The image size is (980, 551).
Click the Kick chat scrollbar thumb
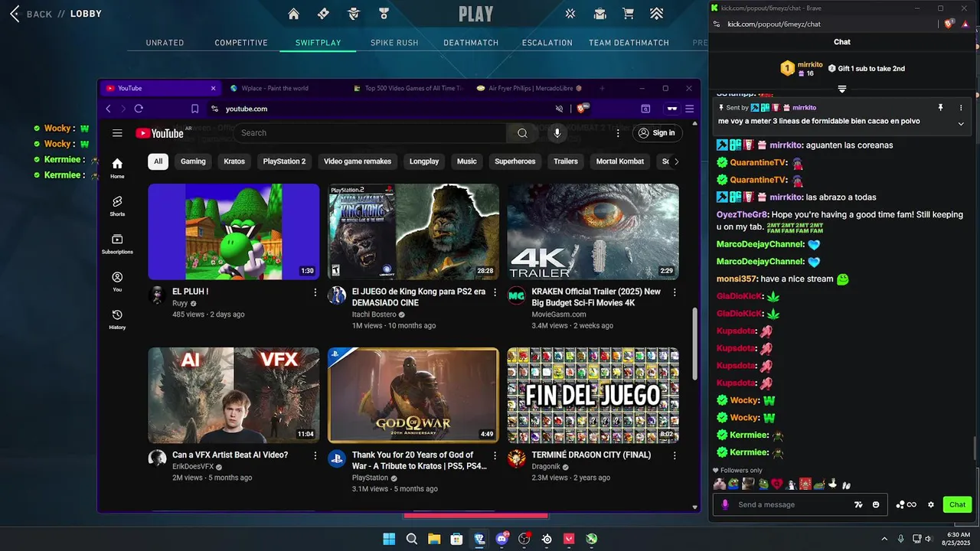point(975,448)
